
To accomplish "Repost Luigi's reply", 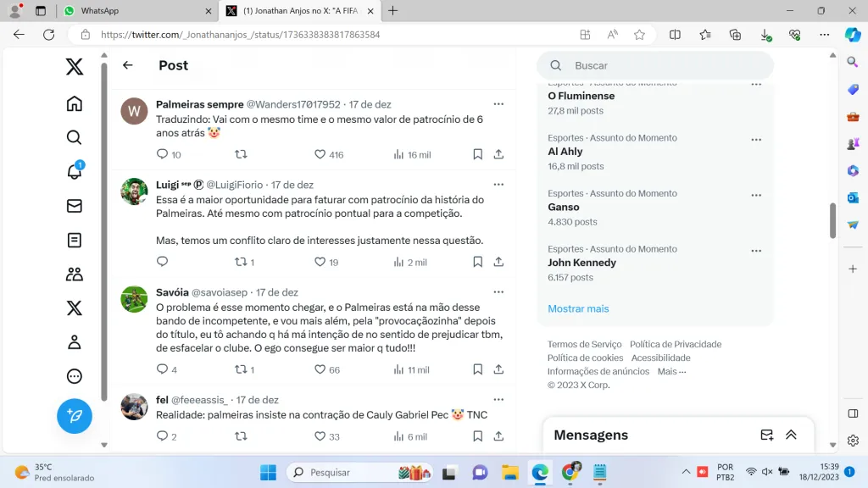I will (x=241, y=262).
